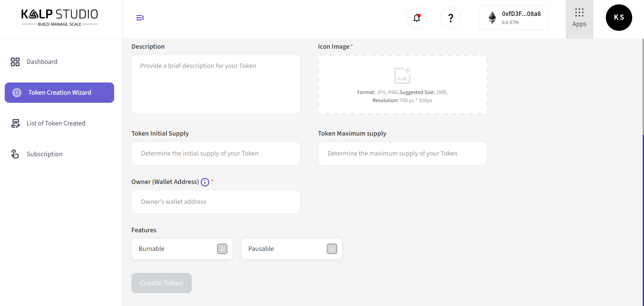644x306 pixels.
Task: Click the Kalp Studio logo
Action: [x=59, y=18]
